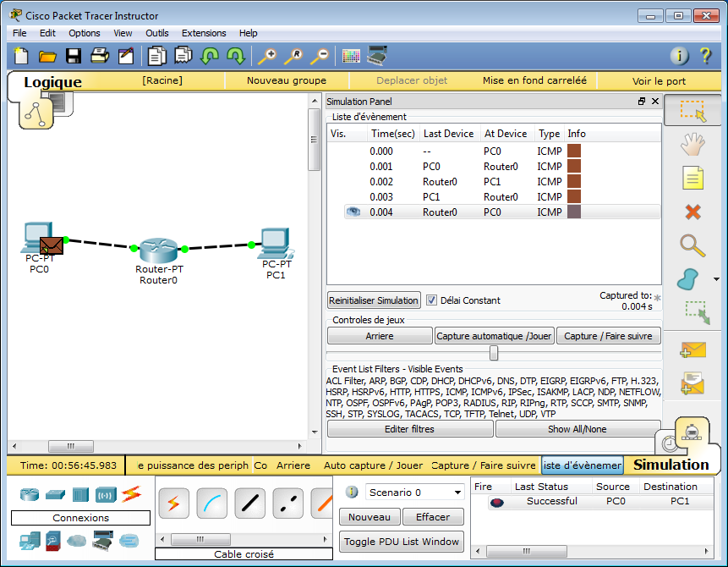Screen dimensions: 728x567
Task: Select Connections lightning bolt category
Action: [x=131, y=494]
